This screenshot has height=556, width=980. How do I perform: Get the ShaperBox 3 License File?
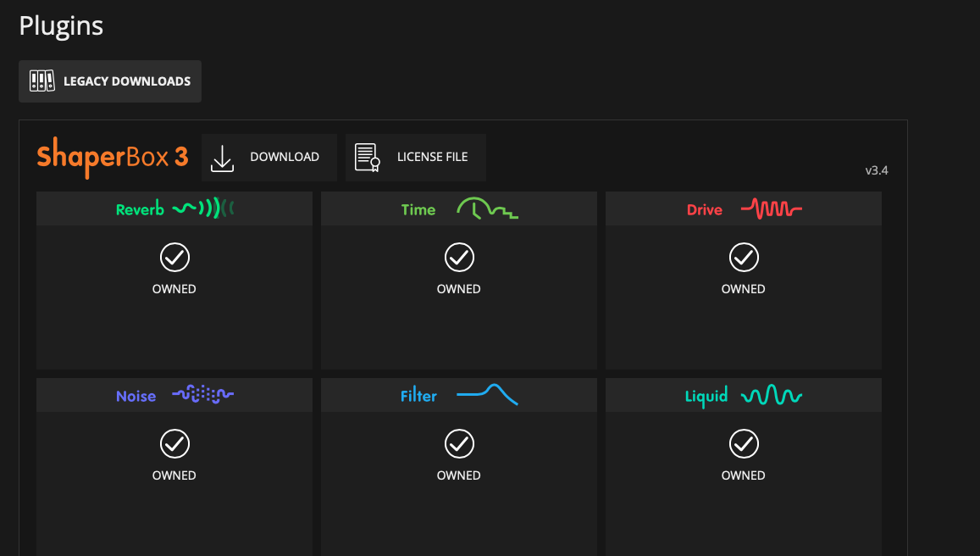[416, 157]
